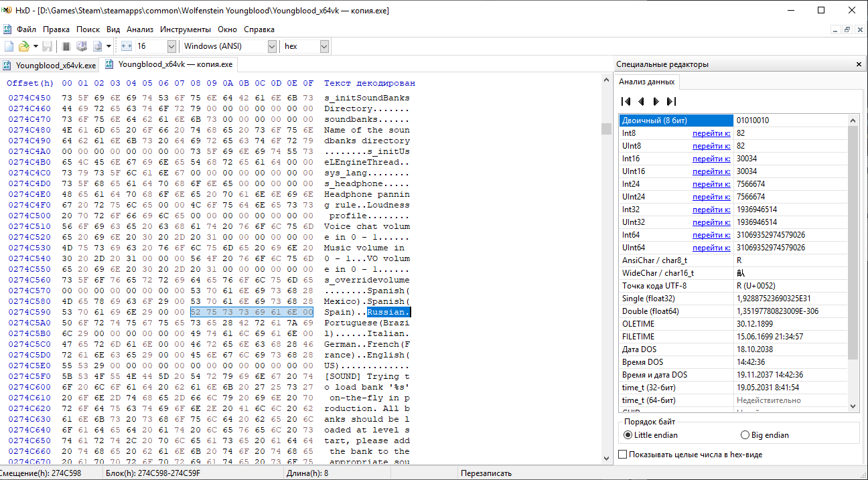Go to next byte in data inspector
Screen dimensions: 868x480
tap(656, 101)
